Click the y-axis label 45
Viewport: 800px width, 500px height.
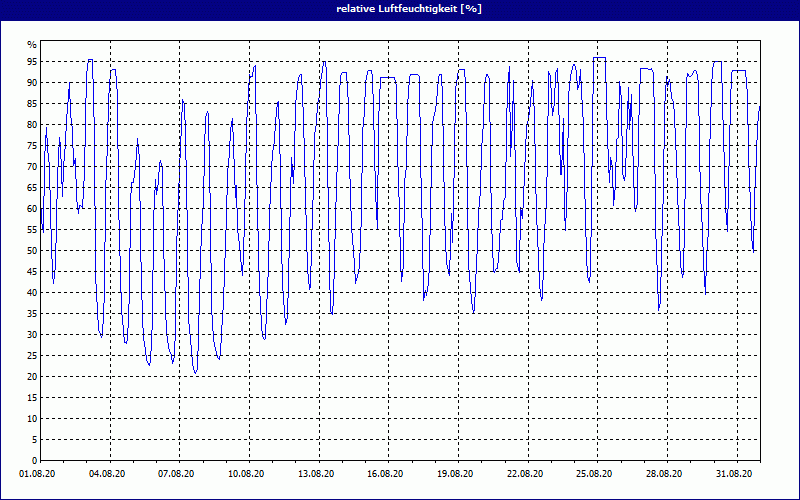32,272
